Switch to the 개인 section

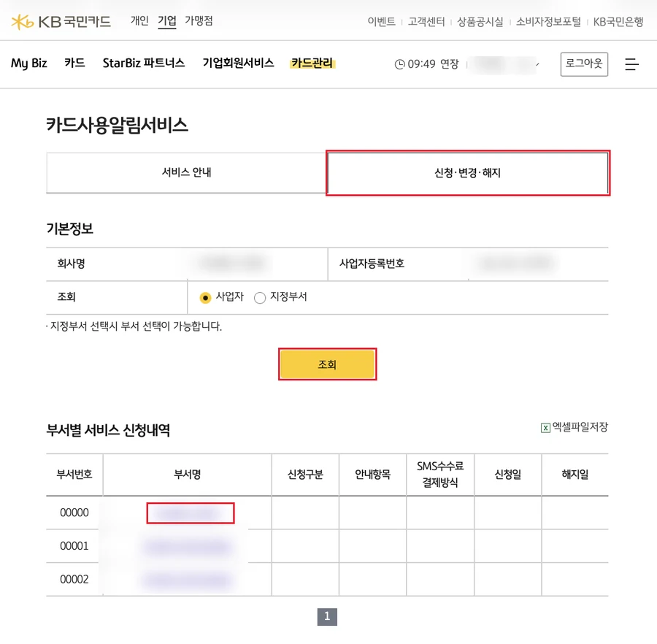point(139,21)
